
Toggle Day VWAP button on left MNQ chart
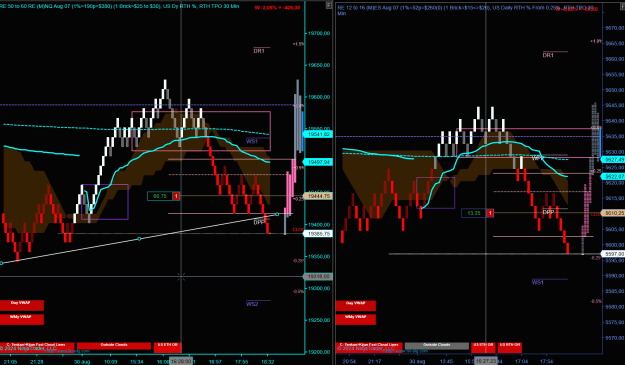[x=22, y=305]
